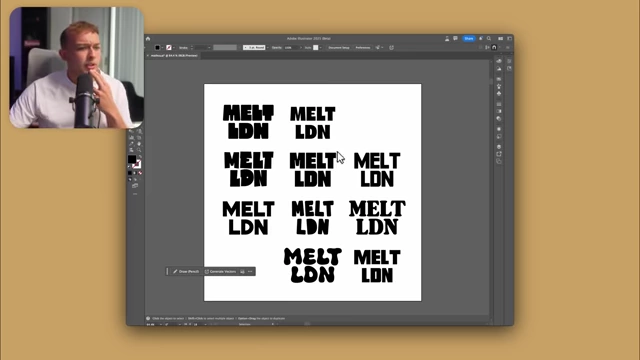Viewport: 640px width, 360px height.
Task: Select the Hand tool in toolbar
Action: [139, 144]
